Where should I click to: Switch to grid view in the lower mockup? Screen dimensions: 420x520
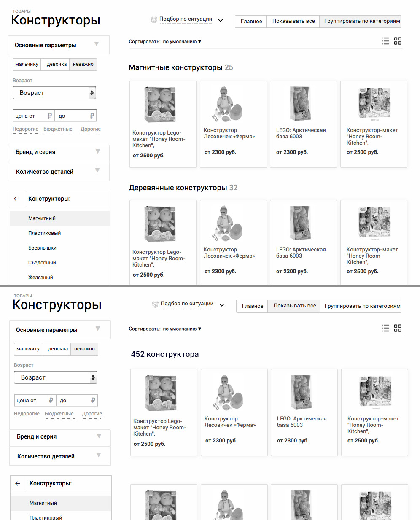(398, 328)
